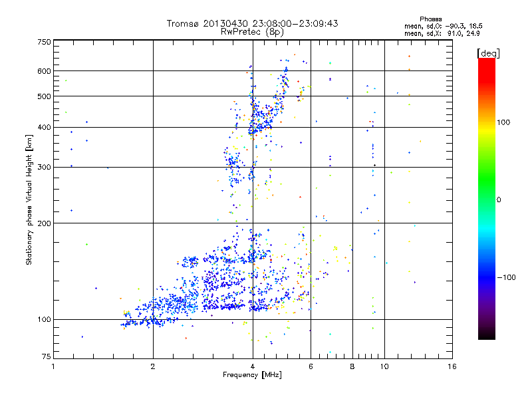Click the y-axis tick label "75"

point(47,356)
